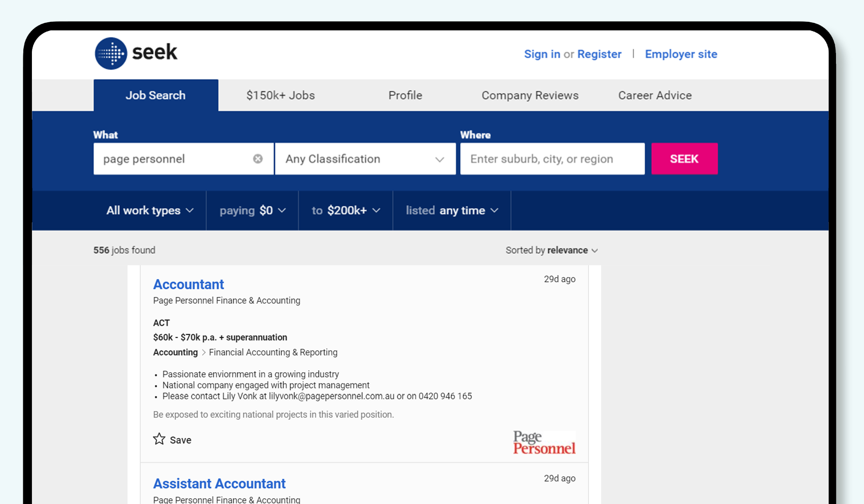Click the pink SEEK search button
Screen dimensions: 864x504
[684, 159]
